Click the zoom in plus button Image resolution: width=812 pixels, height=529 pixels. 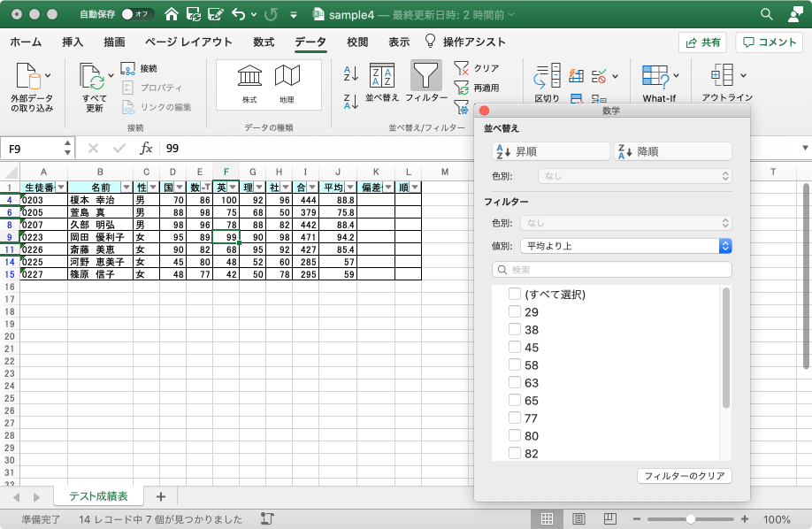(745, 518)
